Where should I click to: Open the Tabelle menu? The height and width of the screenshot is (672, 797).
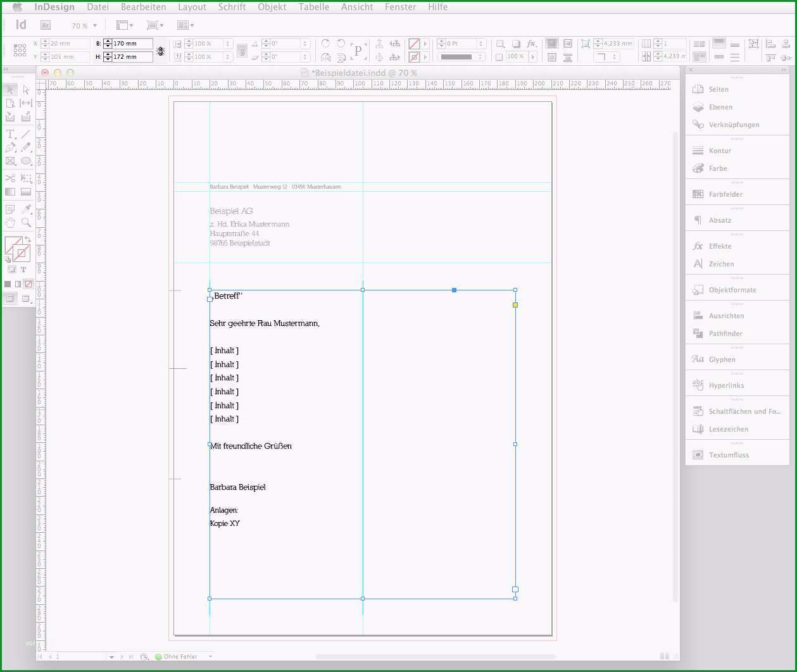314,7
